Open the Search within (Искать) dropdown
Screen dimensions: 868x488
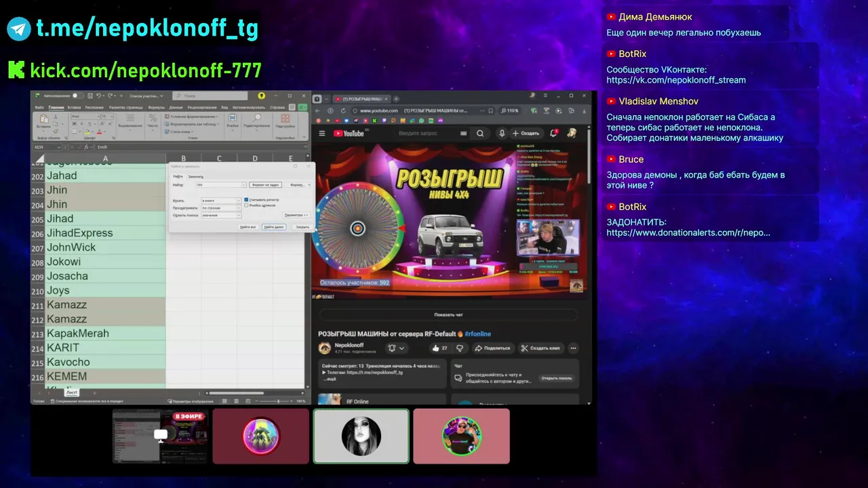[239, 201]
